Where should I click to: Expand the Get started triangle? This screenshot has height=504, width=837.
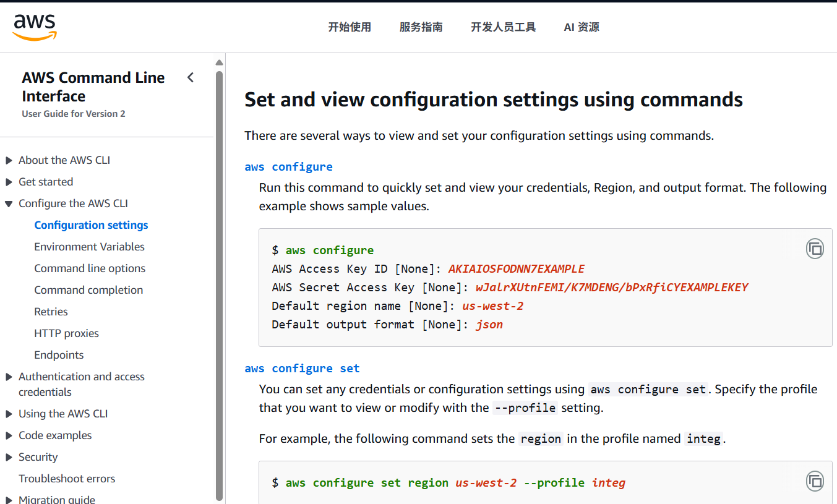pyautogui.click(x=9, y=182)
